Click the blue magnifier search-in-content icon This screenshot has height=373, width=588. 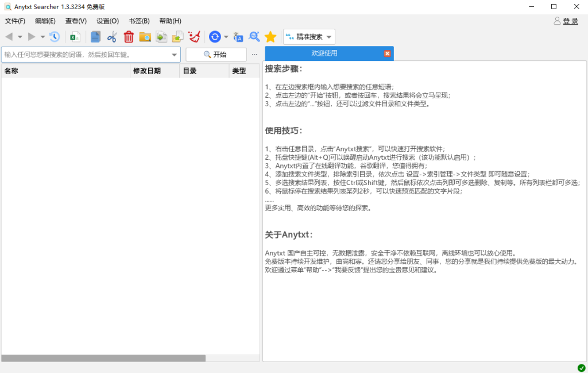pyautogui.click(x=254, y=37)
